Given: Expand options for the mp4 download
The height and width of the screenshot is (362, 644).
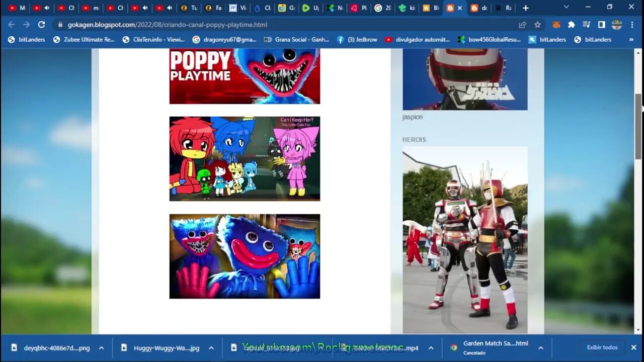Looking at the screenshot, I should [x=431, y=348].
